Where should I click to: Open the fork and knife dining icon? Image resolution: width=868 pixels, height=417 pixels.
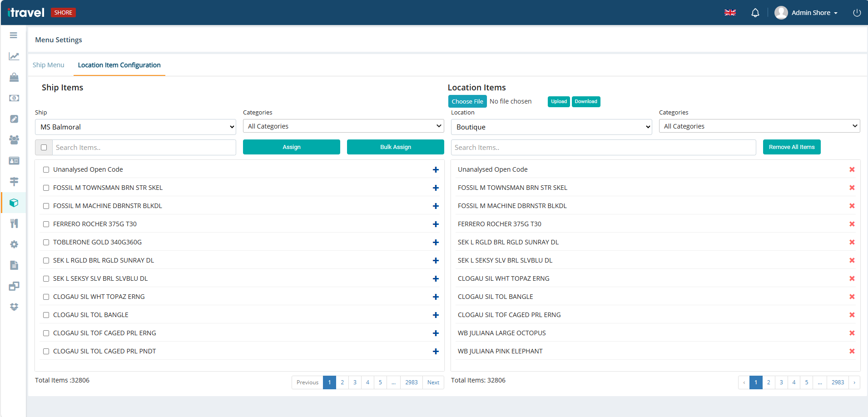point(14,223)
